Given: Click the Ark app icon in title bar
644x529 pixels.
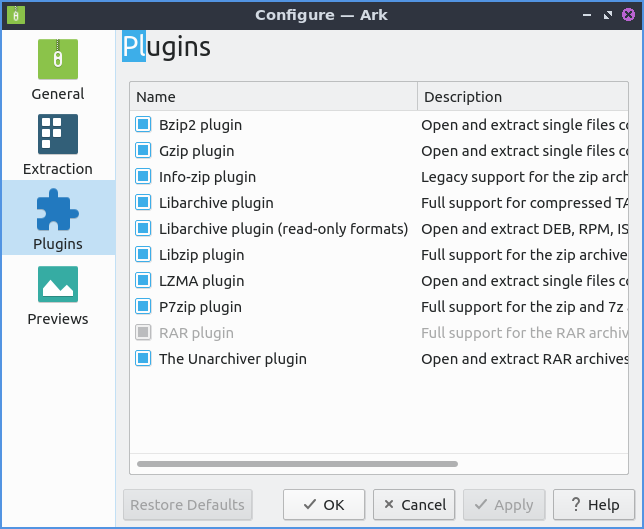Looking at the screenshot, I should (x=17, y=15).
